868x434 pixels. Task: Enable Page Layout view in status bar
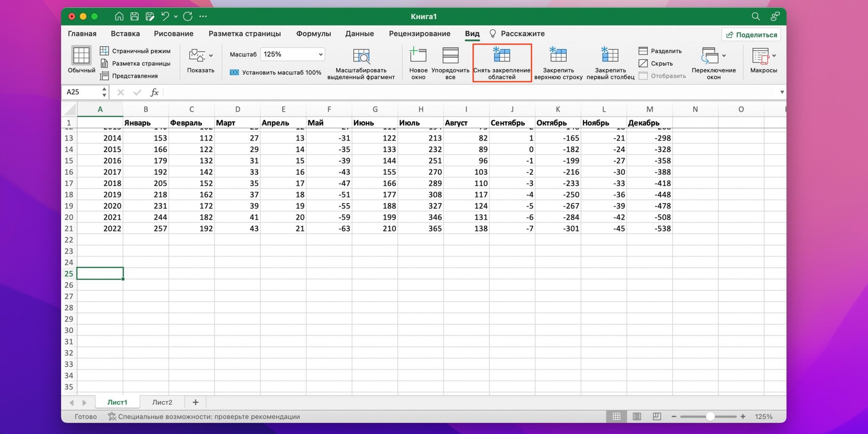click(637, 417)
